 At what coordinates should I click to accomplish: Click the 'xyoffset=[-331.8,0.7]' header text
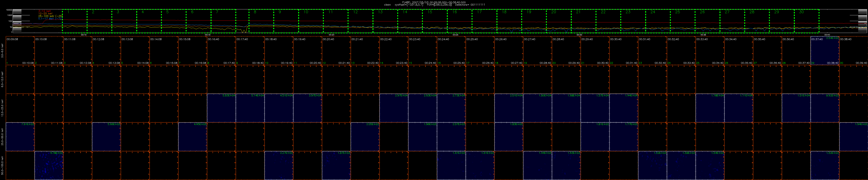[x=409, y=5]
